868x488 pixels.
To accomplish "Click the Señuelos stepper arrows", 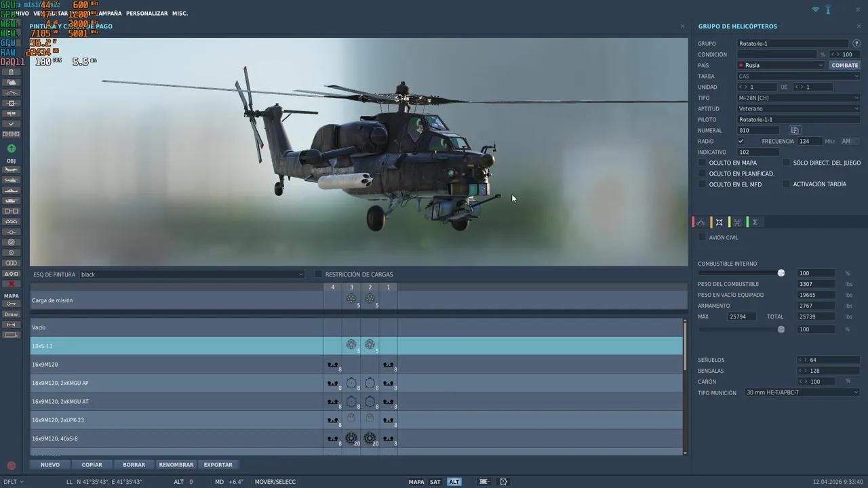I will pyautogui.click(x=803, y=360).
